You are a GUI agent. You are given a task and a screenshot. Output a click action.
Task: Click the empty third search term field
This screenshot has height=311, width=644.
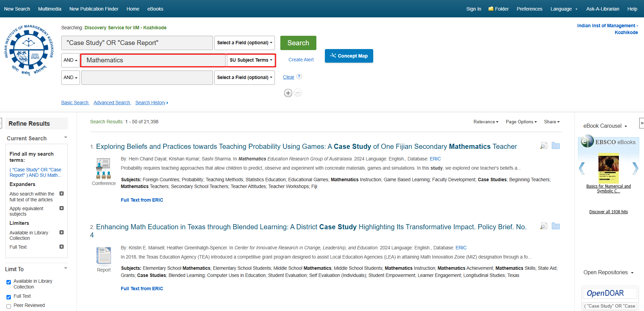(147, 78)
